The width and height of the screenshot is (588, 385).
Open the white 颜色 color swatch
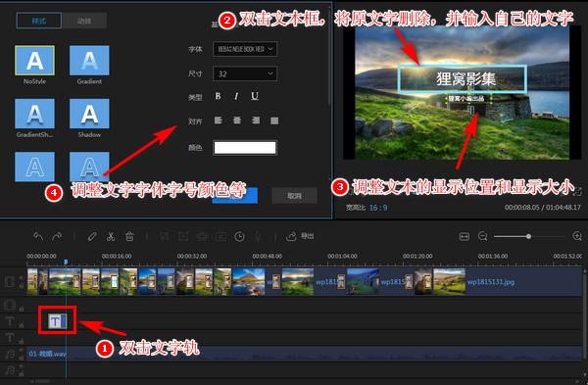tap(245, 148)
